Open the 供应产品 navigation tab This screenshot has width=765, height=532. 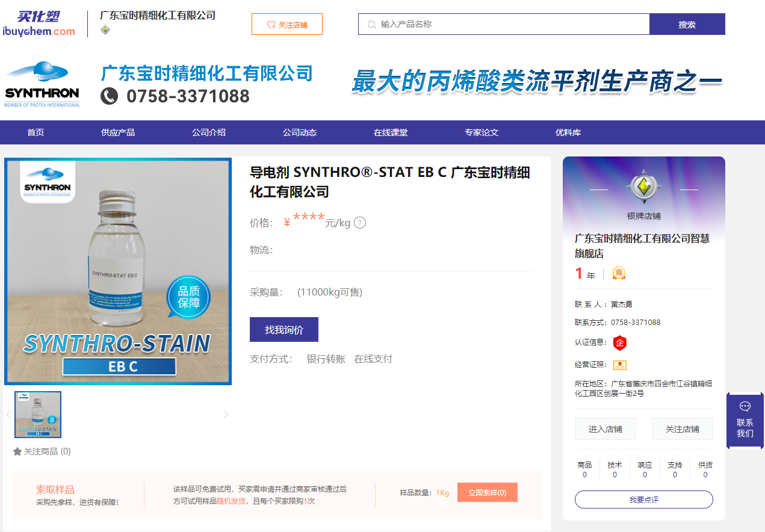click(118, 132)
